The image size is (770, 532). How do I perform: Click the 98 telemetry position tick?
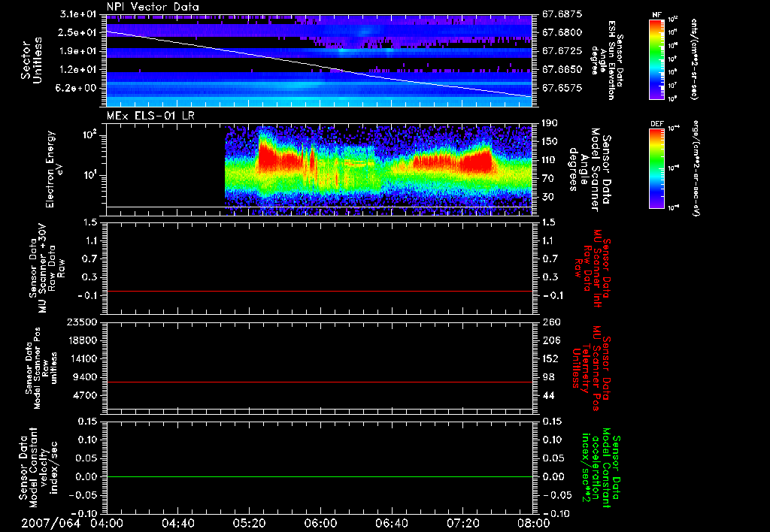coord(548,377)
